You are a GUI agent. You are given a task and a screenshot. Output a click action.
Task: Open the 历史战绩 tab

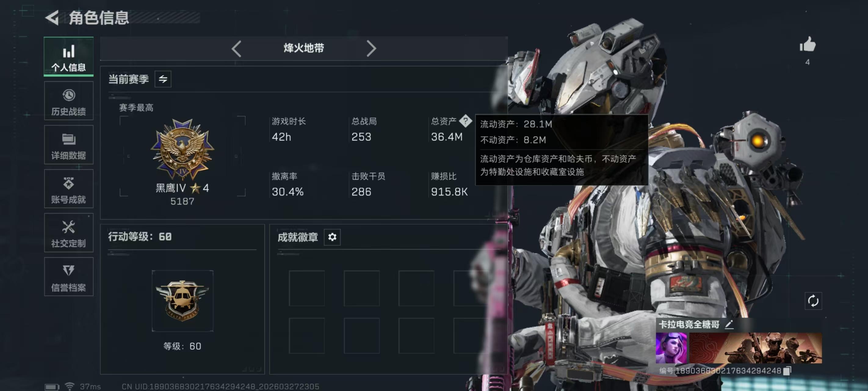(68, 101)
